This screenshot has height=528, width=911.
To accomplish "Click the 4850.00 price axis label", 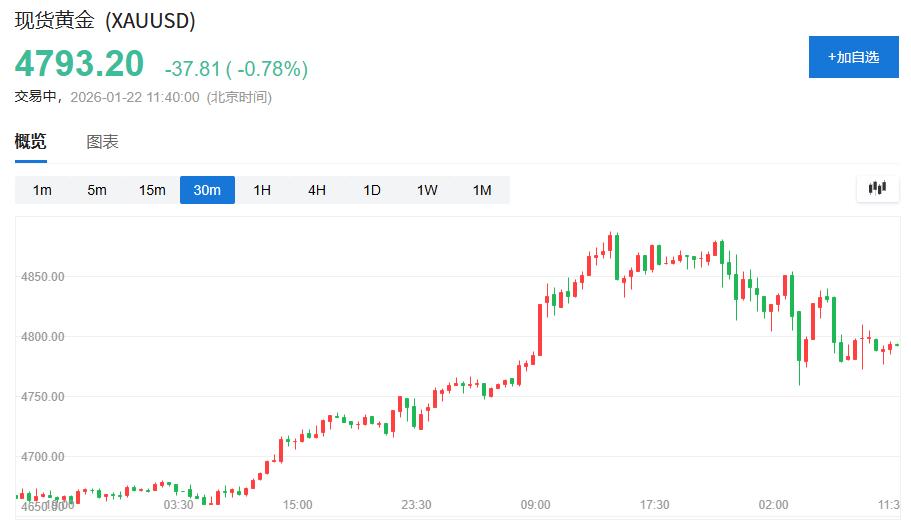I will click(42, 277).
